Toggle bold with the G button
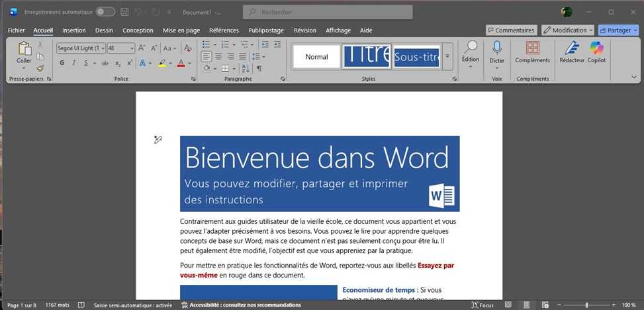Screen dimensions: 644x310 click(62, 63)
